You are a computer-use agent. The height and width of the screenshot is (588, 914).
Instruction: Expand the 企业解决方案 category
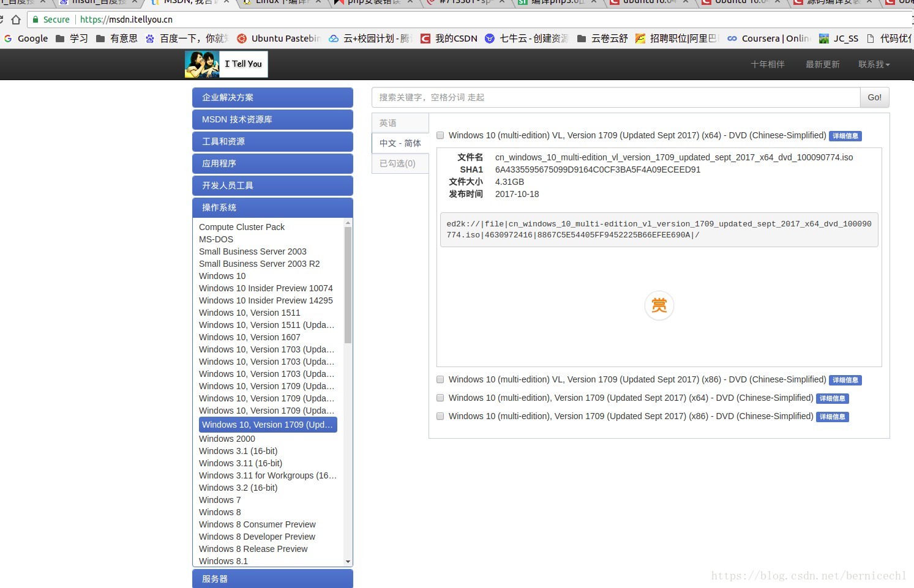click(x=272, y=97)
